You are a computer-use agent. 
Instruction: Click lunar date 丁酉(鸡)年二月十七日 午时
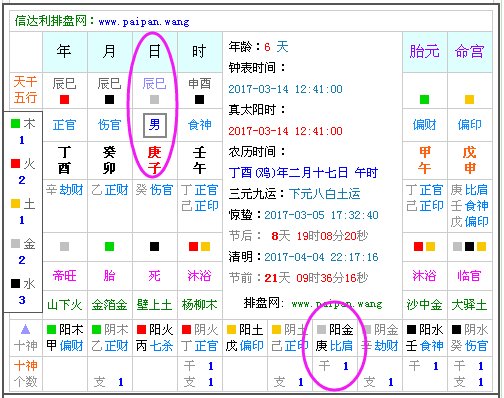(x=303, y=173)
